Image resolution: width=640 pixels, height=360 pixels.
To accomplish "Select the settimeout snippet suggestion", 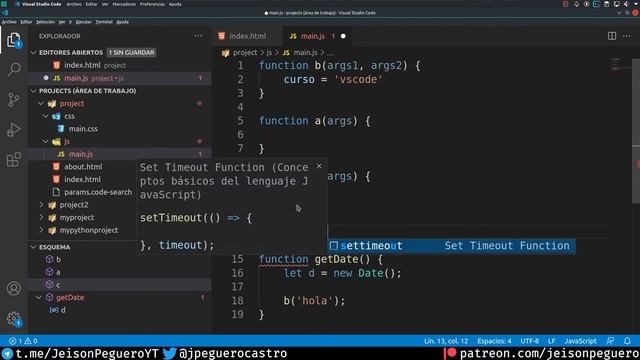I will [x=451, y=246].
